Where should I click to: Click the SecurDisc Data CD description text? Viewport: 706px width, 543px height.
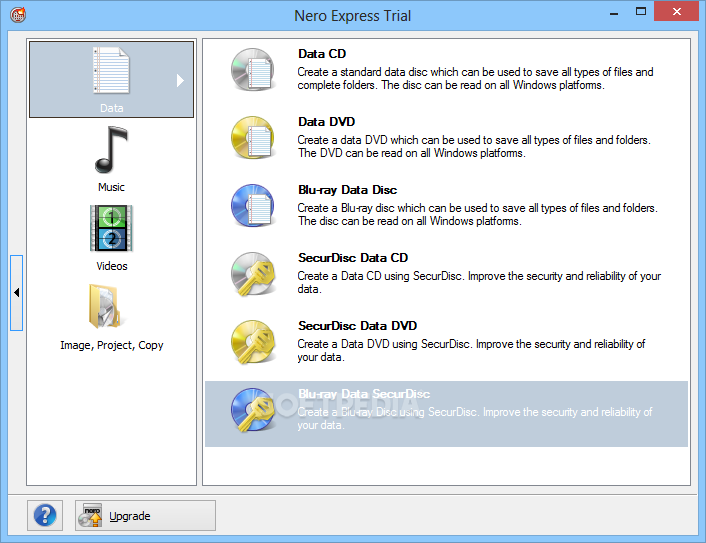pos(479,283)
